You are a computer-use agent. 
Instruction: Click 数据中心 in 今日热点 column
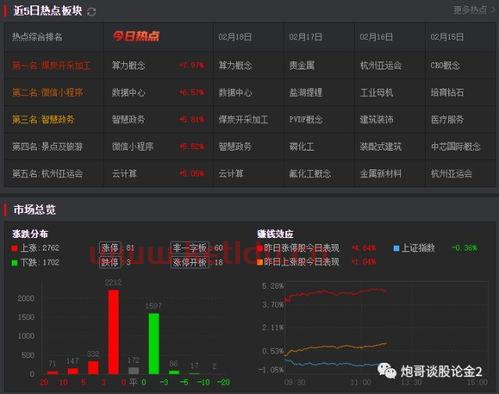(x=129, y=92)
